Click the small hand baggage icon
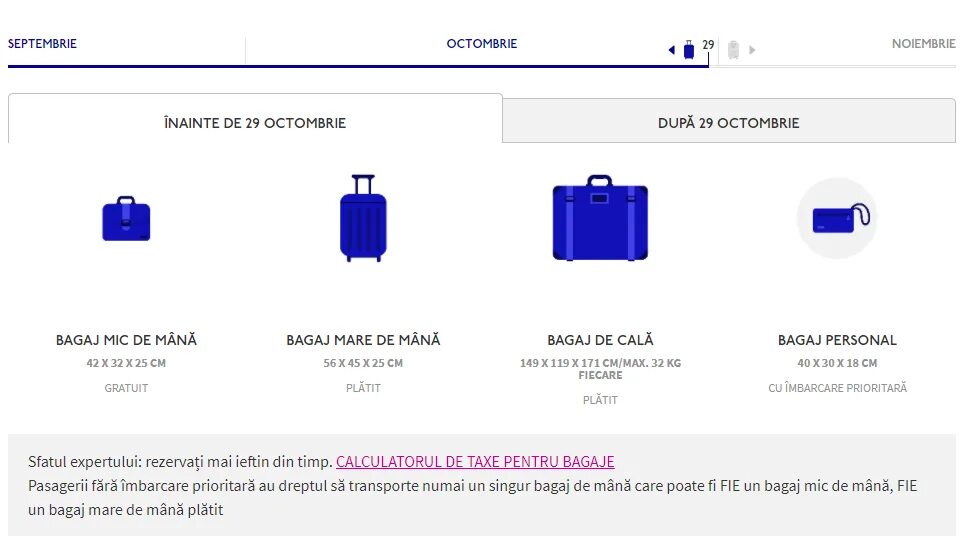The image size is (980, 550). click(126, 219)
